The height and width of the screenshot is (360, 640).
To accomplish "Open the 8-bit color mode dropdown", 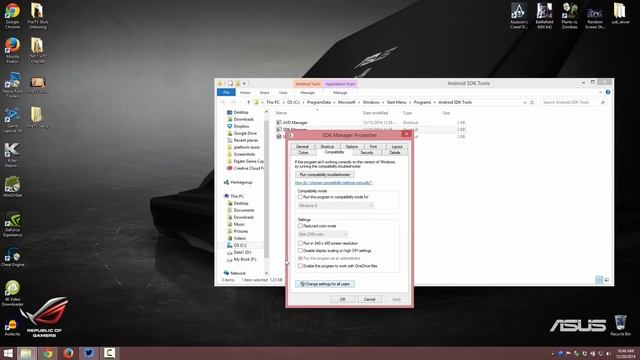I will [x=322, y=234].
